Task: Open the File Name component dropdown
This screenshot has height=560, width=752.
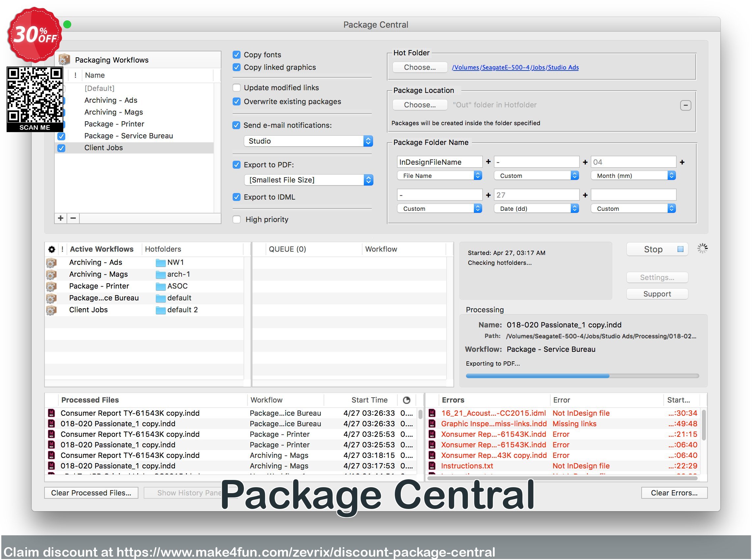Action: (x=439, y=176)
